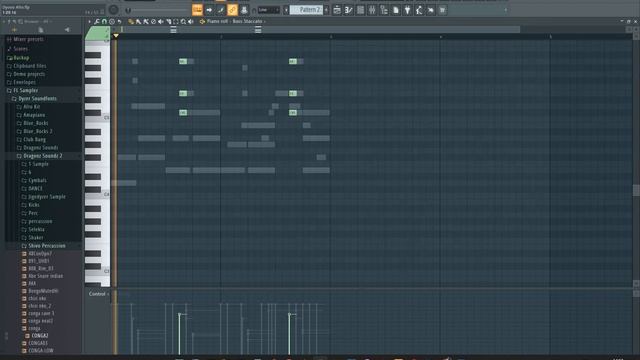The height and width of the screenshot is (360, 640).
Task: Expand the Demo projects folder
Action: (x=29, y=74)
